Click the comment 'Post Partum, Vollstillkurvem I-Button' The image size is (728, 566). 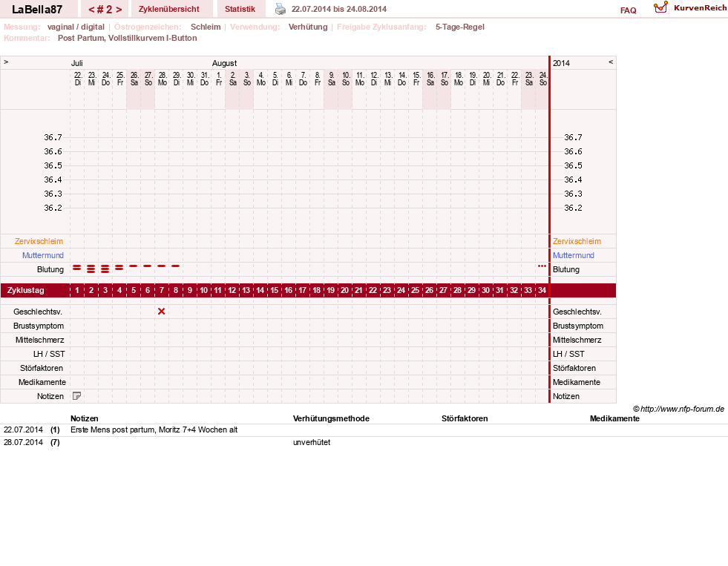(127, 38)
